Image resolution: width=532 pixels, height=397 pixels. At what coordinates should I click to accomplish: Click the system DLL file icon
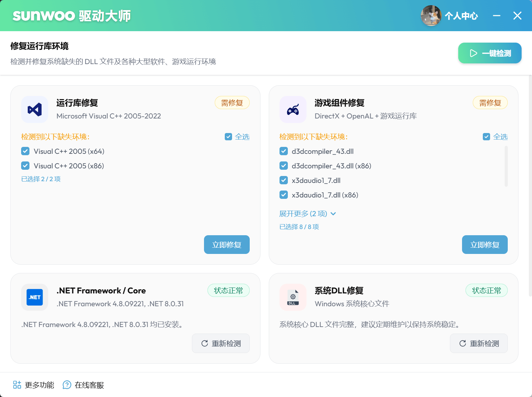pyautogui.click(x=293, y=297)
